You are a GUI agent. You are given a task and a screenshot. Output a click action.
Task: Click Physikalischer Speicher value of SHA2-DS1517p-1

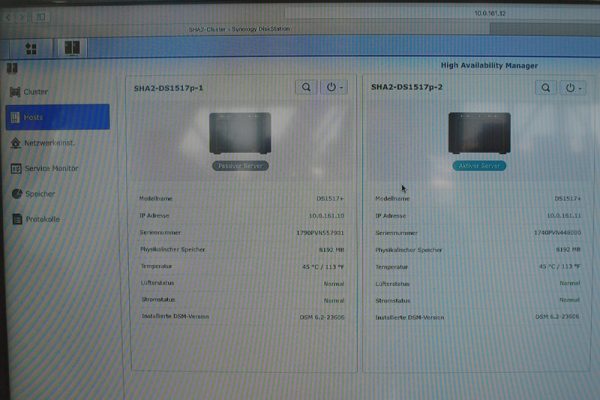click(x=331, y=250)
